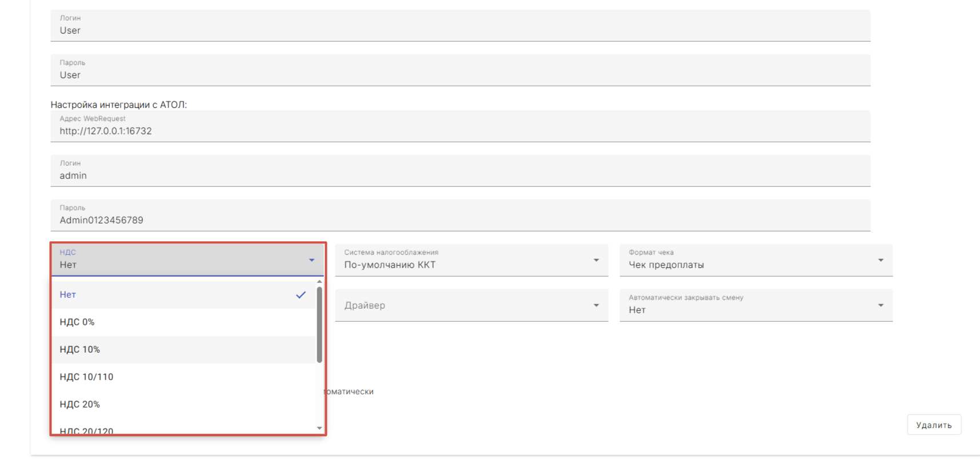Choose НДС 0% from the list
The height and width of the screenshot is (459, 980).
183,322
